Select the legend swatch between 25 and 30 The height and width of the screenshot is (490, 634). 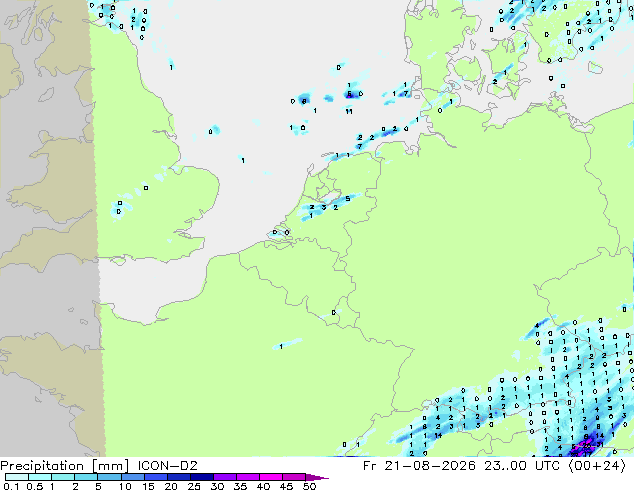click(x=202, y=477)
